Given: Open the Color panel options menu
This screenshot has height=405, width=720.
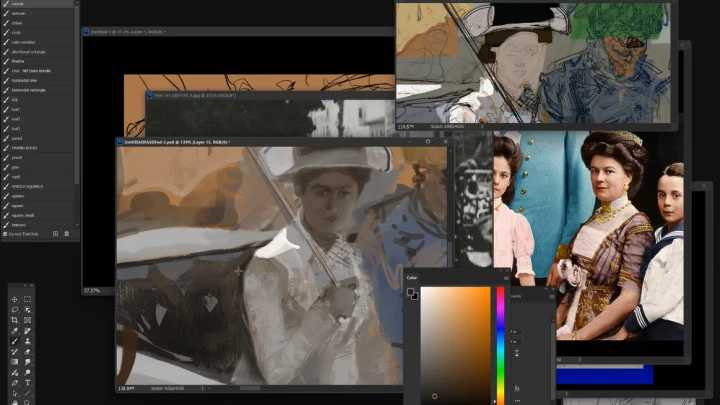Looking at the screenshot, I should click(506, 278).
